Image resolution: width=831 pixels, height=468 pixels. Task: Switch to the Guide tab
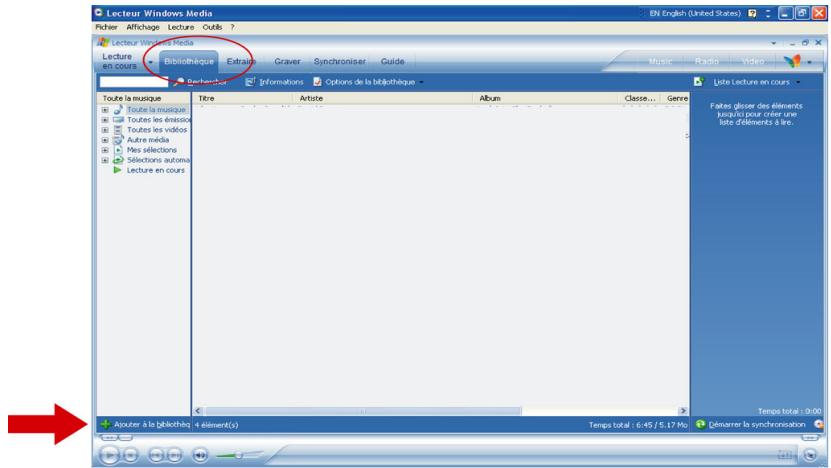[392, 61]
